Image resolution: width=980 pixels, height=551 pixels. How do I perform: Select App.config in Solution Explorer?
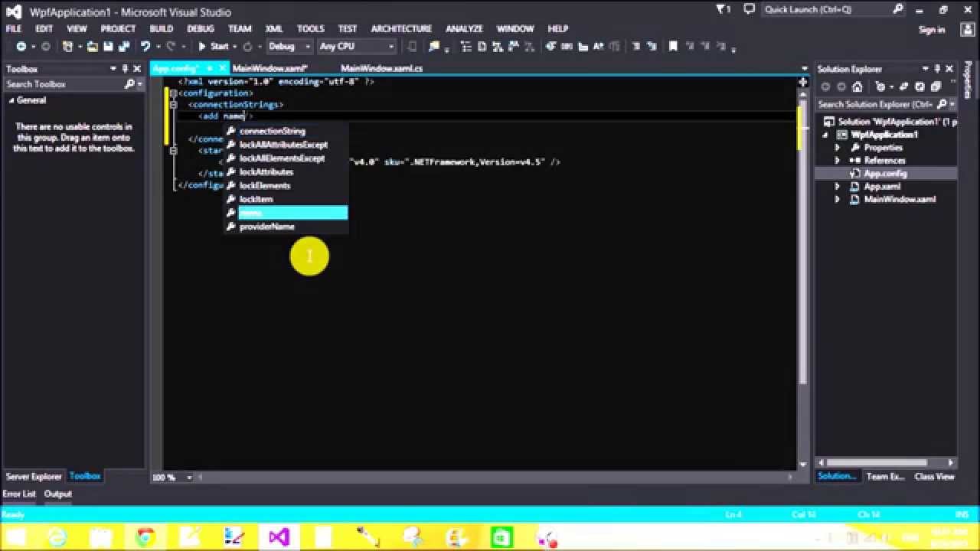pyautogui.click(x=885, y=174)
